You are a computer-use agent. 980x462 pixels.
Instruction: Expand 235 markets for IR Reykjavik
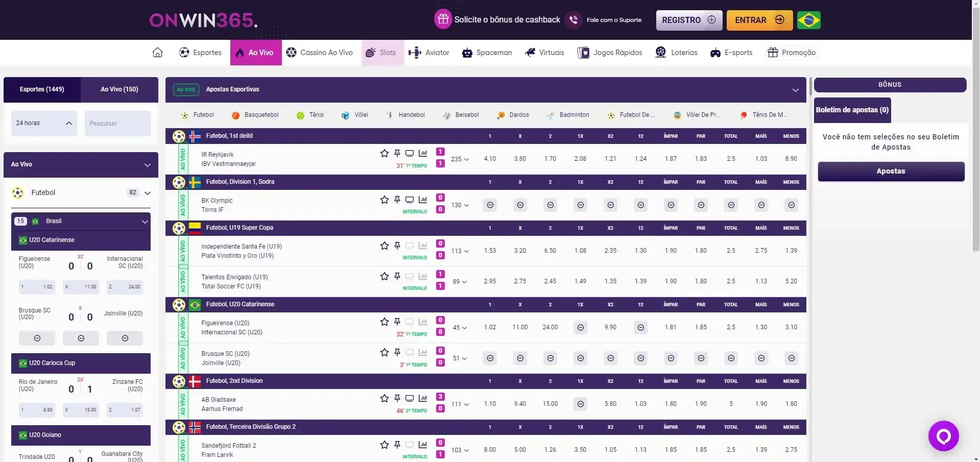tap(460, 159)
